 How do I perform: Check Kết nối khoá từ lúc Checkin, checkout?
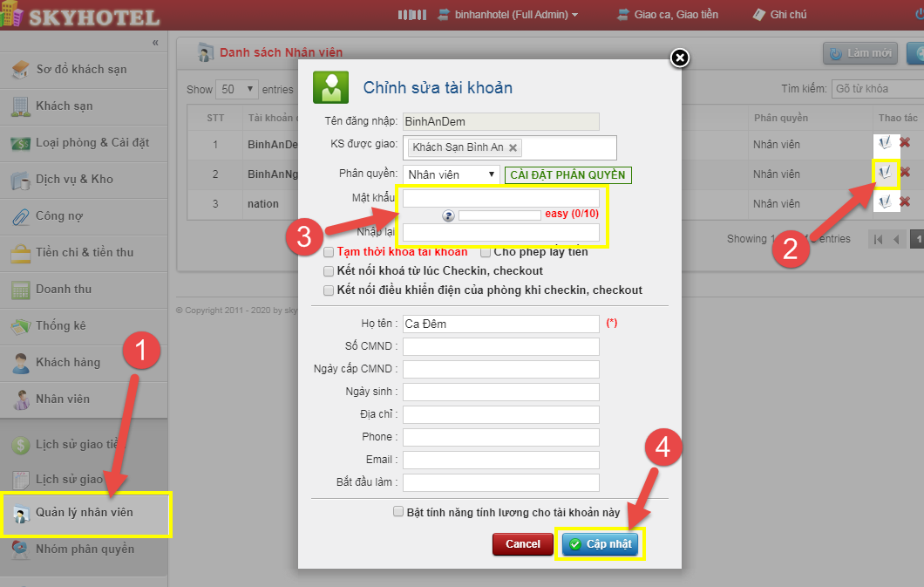point(329,271)
